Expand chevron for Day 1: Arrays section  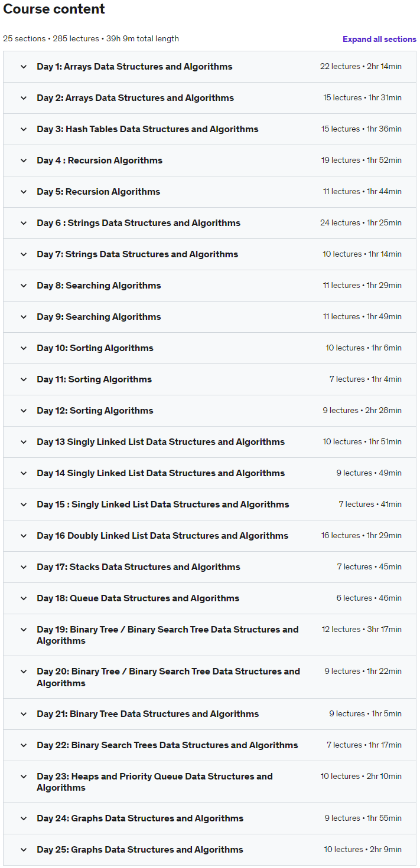tap(24, 67)
